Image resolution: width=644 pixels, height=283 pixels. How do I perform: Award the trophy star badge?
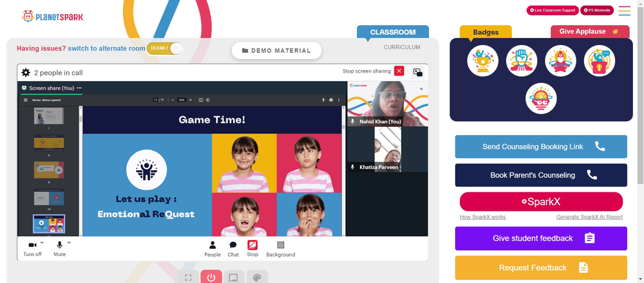(482, 60)
